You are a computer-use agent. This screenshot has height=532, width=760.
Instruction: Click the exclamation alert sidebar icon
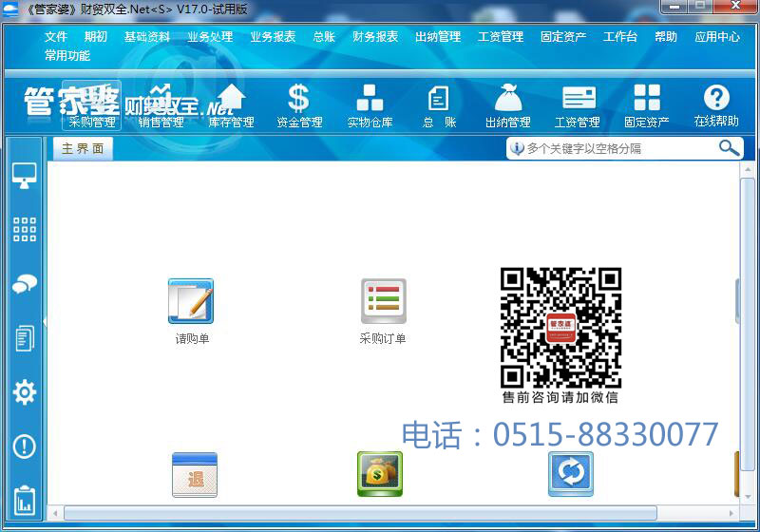[x=25, y=446]
